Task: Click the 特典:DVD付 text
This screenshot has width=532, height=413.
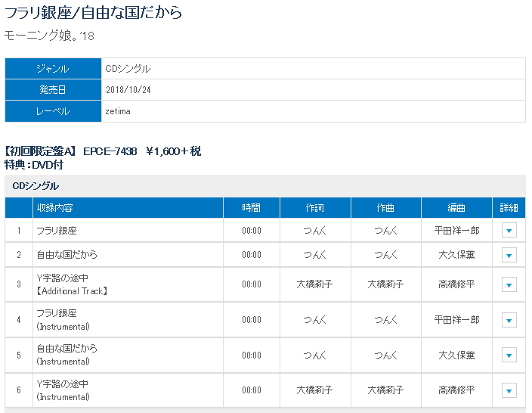Action: (x=34, y=165)
